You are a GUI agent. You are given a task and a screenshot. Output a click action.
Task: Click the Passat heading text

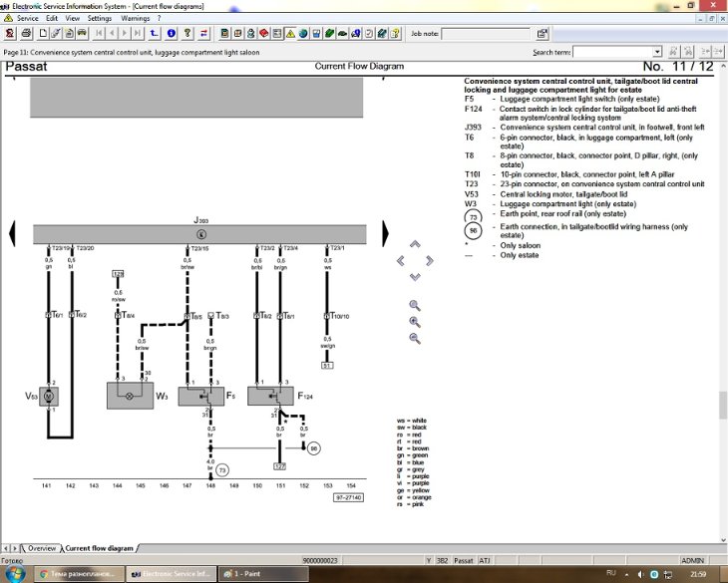click(26, 67)
